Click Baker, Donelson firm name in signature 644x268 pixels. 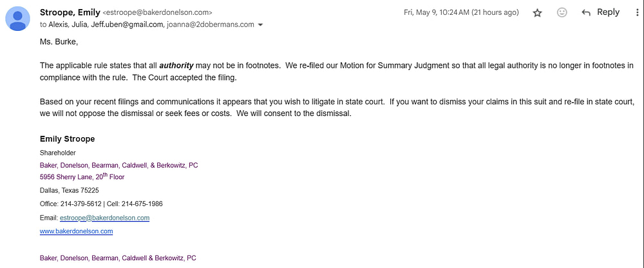[118, 165]
